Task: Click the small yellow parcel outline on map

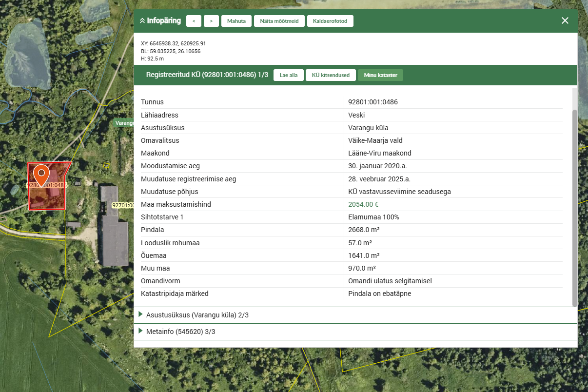Action: pyautogui.click(x=106, y=165)
